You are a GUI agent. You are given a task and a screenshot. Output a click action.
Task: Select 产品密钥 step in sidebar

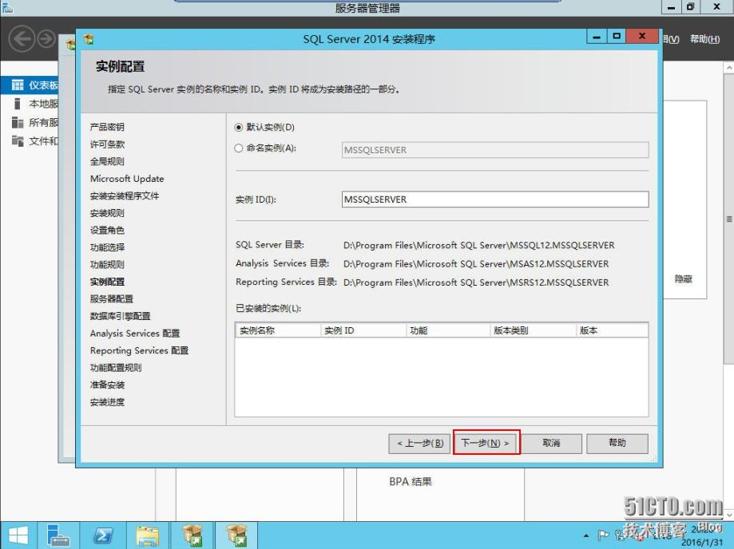tap(107, 127)
